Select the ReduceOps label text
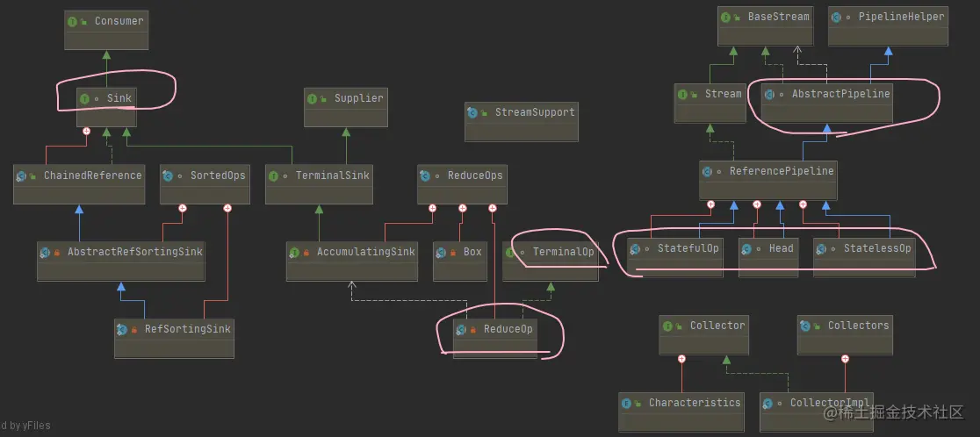The width and height of the screenshot is (980, 437). click(475, 176)
